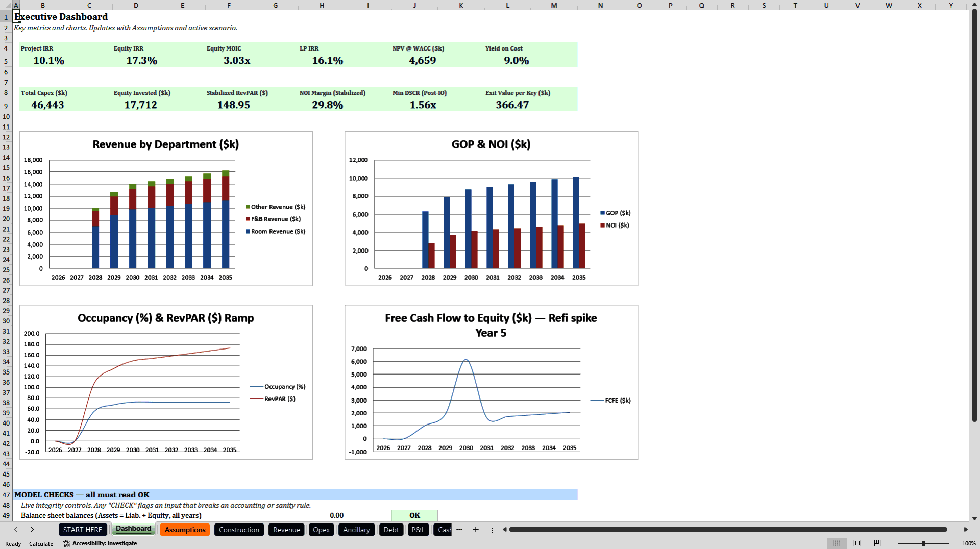The width and height of the screenshot is (980, 549).
Task: Click the vertical scrollbar up arrow
Action: point(974,4)
